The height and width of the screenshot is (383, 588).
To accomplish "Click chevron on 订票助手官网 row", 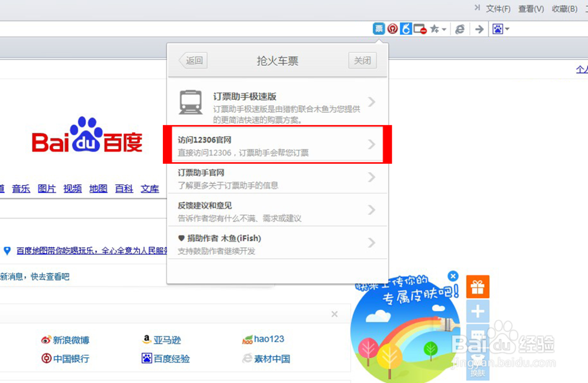I will click(x=371, y=177).
